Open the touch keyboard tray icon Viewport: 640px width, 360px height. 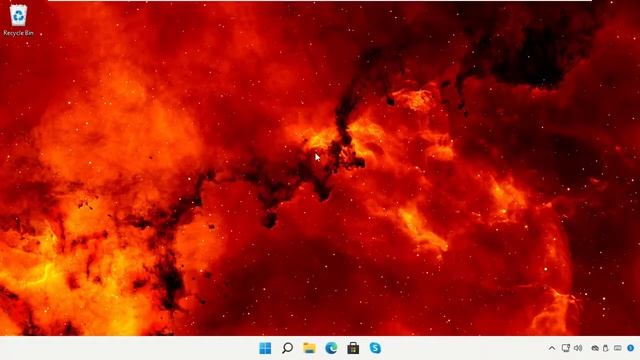(618, 348)
